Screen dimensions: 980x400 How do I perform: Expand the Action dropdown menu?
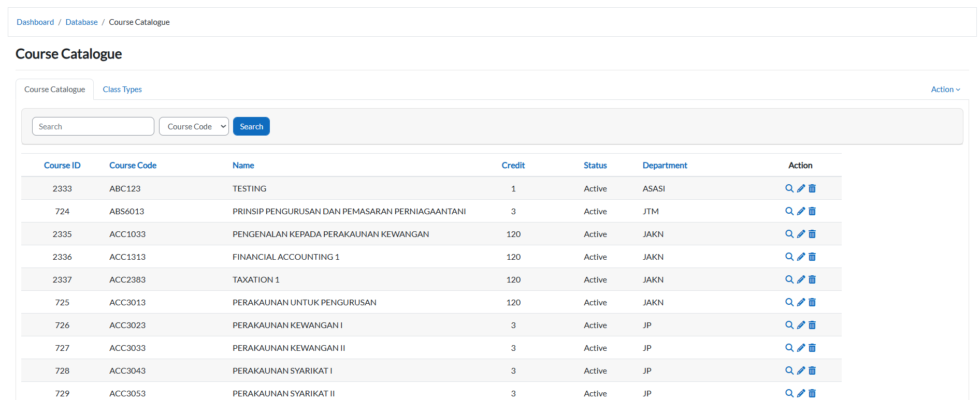[x=945, y=90]
